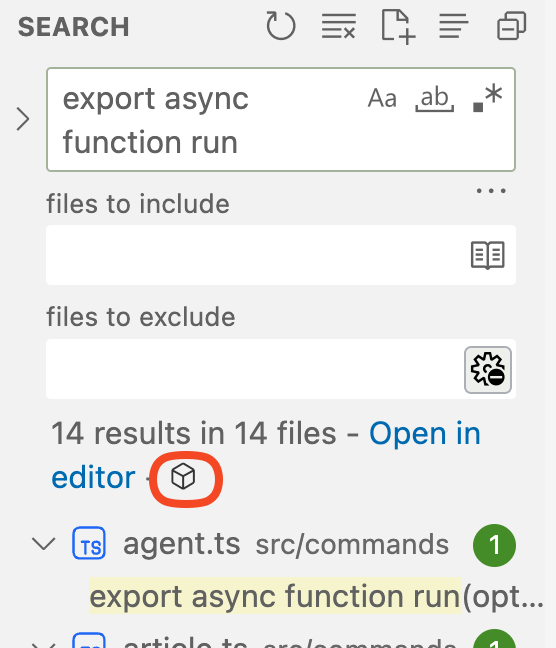Collapse all search results via the header icon
Image resolution: width=556 pixels, height=648 pixels.
click(x=511, y=26)
